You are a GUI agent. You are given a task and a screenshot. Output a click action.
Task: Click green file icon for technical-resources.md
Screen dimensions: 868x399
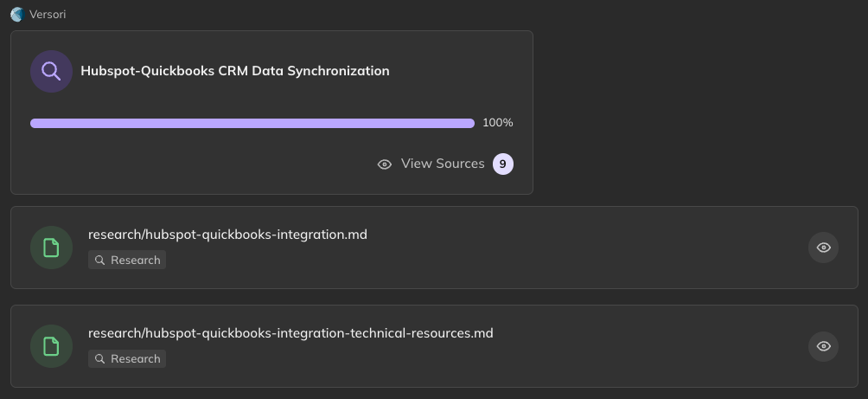click(51, 346)
